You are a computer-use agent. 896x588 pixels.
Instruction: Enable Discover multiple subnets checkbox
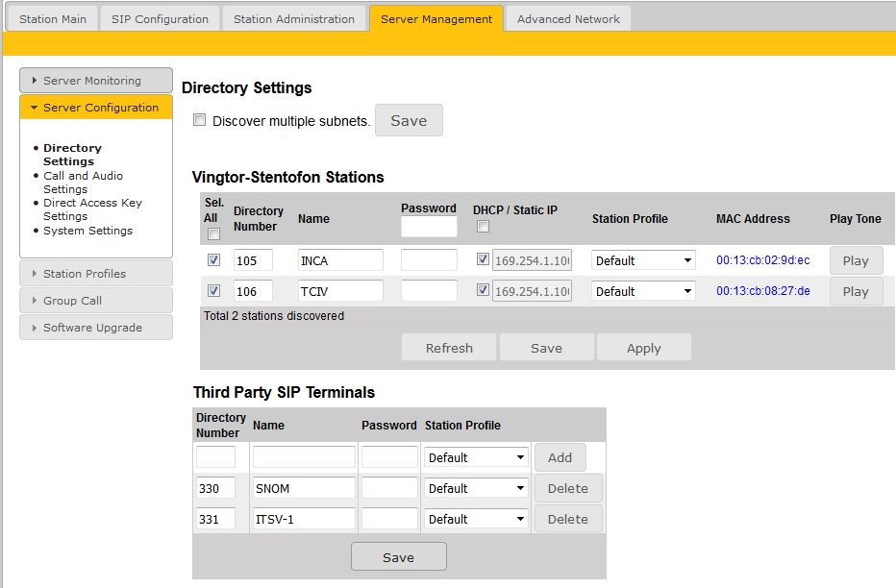coord(200,120)
